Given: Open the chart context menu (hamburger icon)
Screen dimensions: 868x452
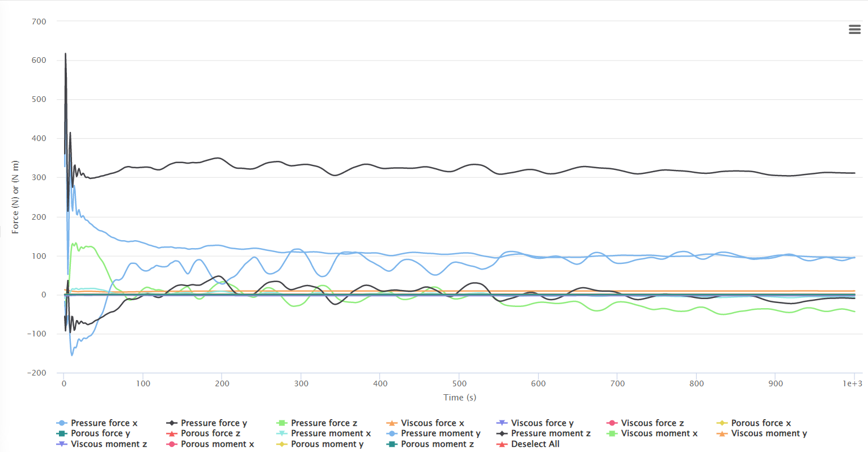Looking at the screenshot, I should pos(854,29).
